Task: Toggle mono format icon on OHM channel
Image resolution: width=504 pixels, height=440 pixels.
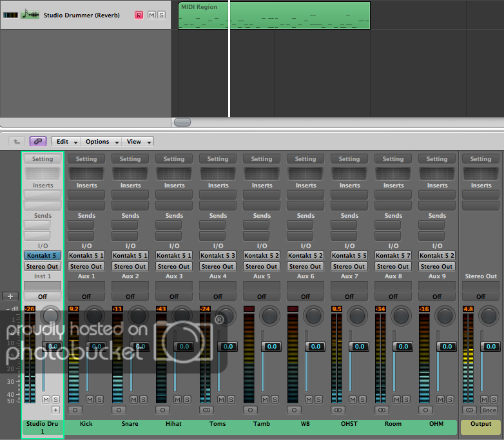Action: 425,410
